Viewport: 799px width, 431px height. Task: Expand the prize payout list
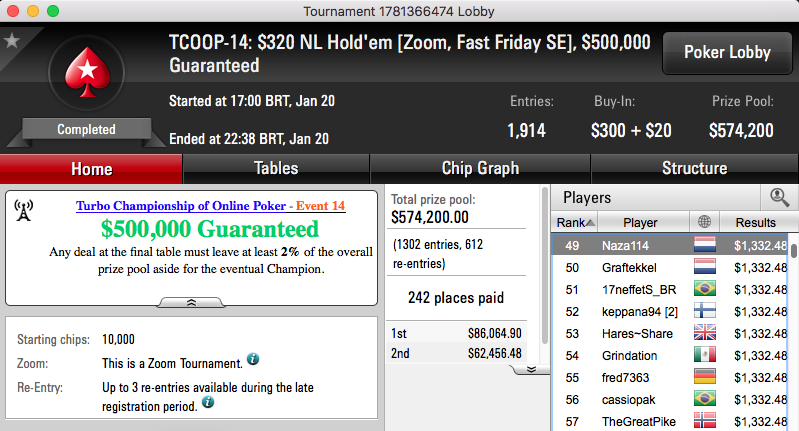pyautogui.click(x=531, y=369)
